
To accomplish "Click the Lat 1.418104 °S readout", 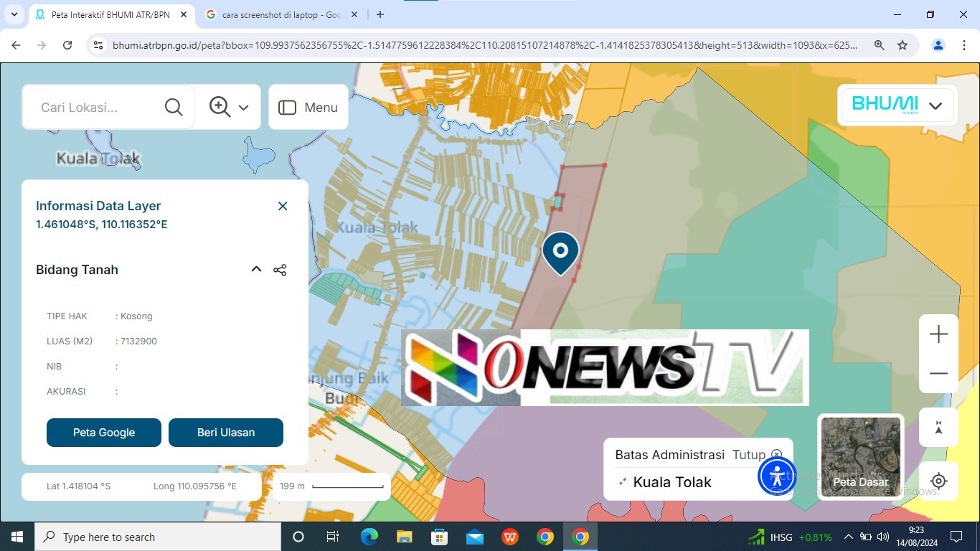I will [79, 486].
